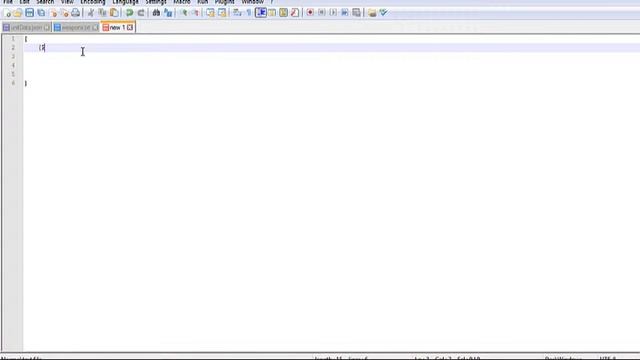Image resolution: width=640 pixels, height=360 pixels.
Task: Open the Document Map panel icon
Action: click(283, 13)
